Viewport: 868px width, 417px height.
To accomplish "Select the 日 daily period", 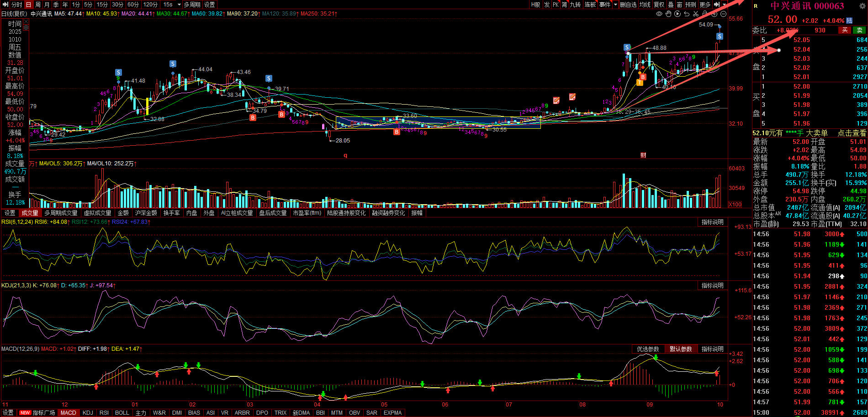I will [x=28, y=5].
